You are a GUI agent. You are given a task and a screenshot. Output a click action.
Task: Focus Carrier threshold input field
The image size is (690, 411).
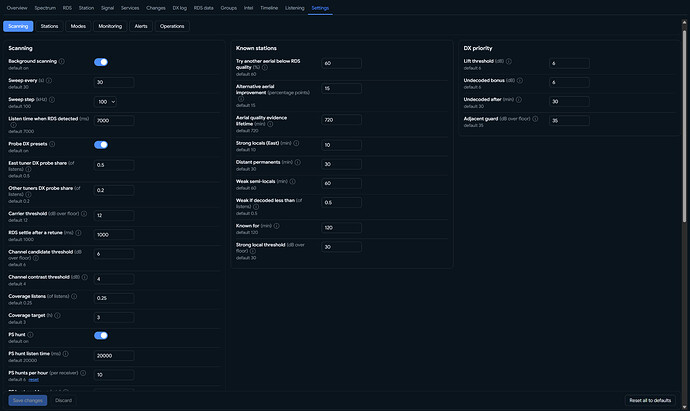[114, 216]
